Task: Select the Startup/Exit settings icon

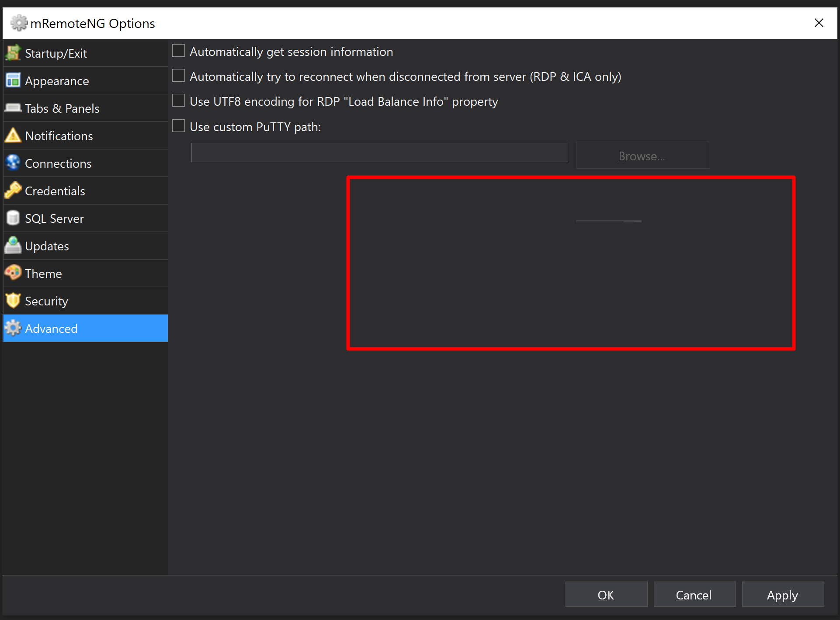Action: pos(13,53)
